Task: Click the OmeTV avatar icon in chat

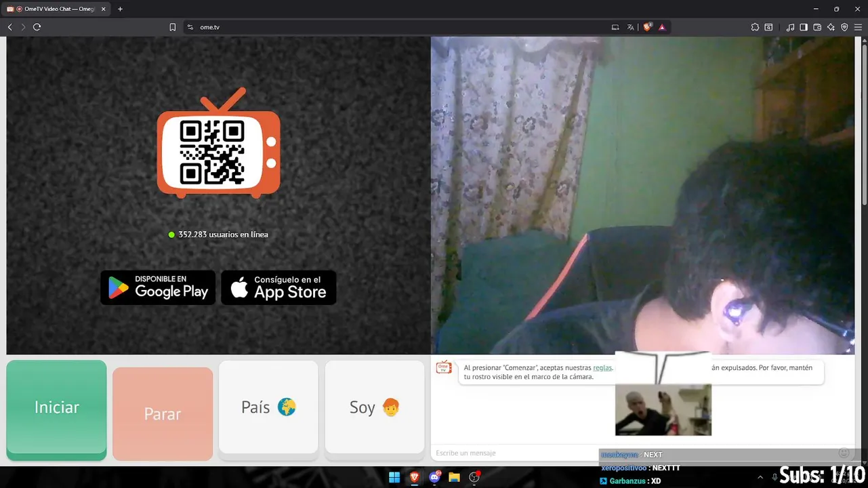Action: [444, 367]
